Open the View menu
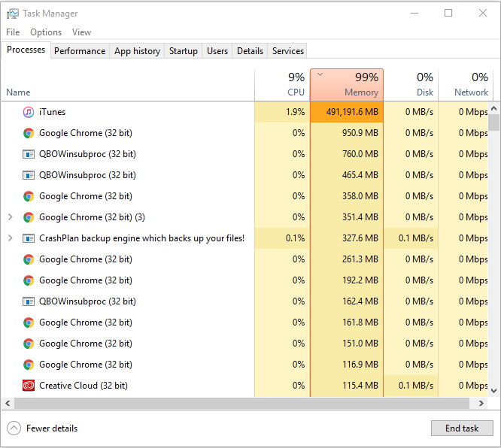 tap(81, 32)
